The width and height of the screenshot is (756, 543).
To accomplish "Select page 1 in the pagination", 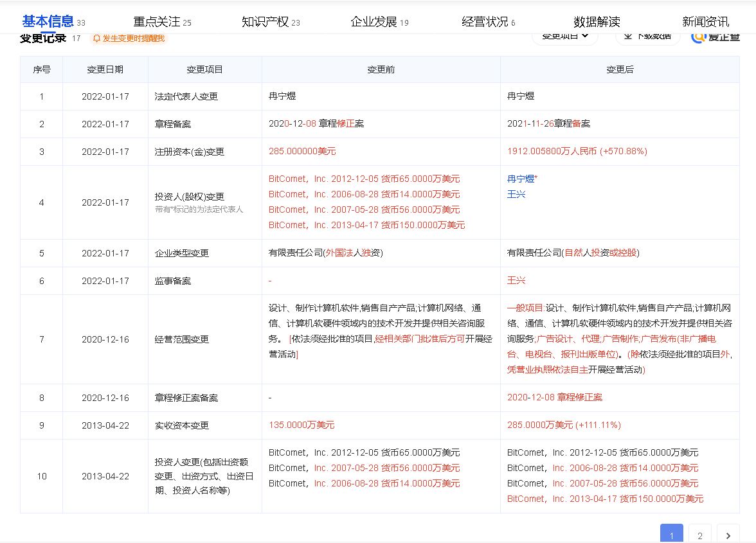I will tap(672, 535).
